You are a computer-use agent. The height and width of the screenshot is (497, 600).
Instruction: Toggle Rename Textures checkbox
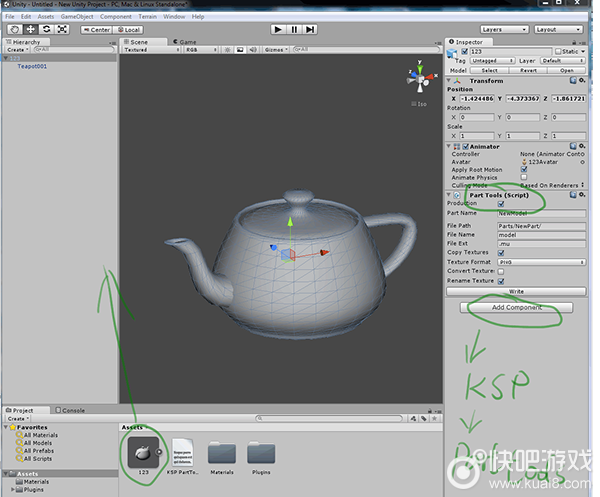click(x=501, y=281)
